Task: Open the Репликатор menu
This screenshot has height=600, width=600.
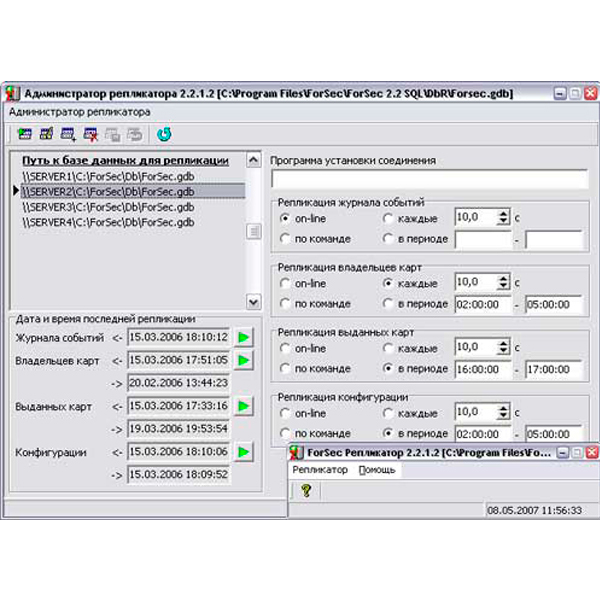Action: click(x=320, y=469)
